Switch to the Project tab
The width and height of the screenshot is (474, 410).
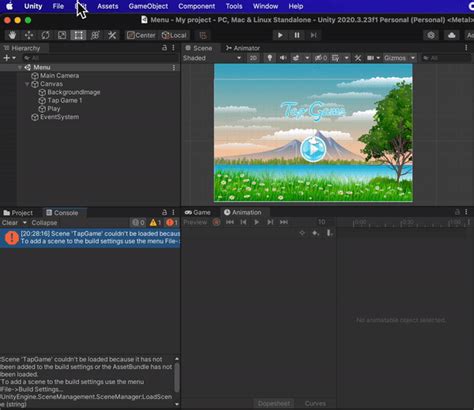pos(19,213)
